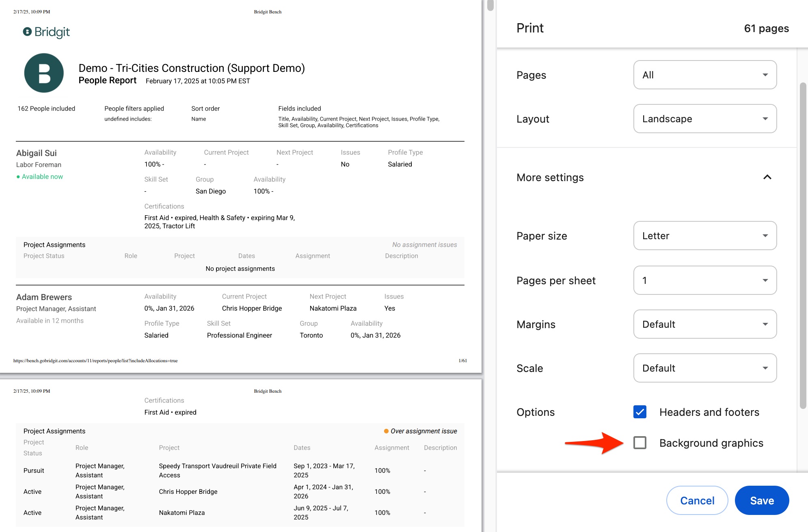Click the preview pane scrollbar thumb
This screenshot has height=532, width=808.
pos(490,5)
